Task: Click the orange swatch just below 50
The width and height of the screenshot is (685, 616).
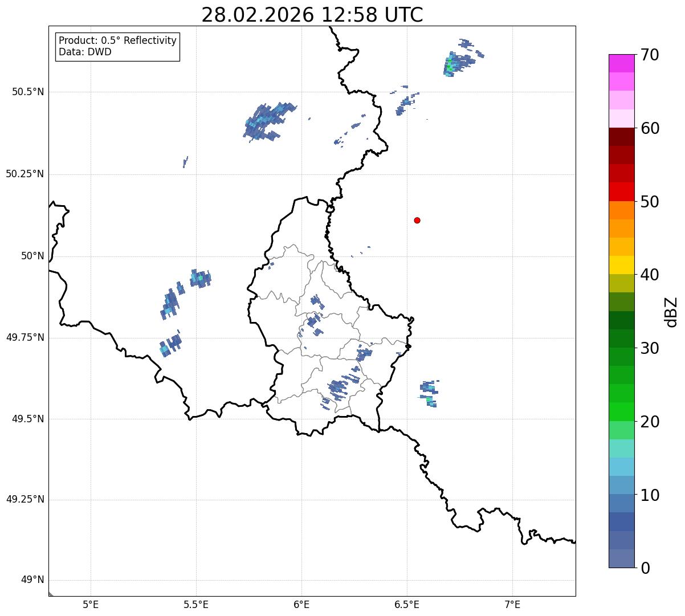Action: pyautogui.click(x=622, y=210)
